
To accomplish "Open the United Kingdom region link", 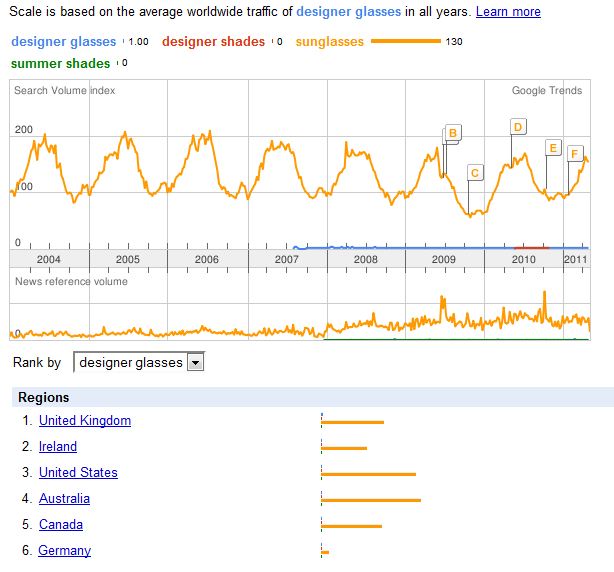I will (85, 420).
